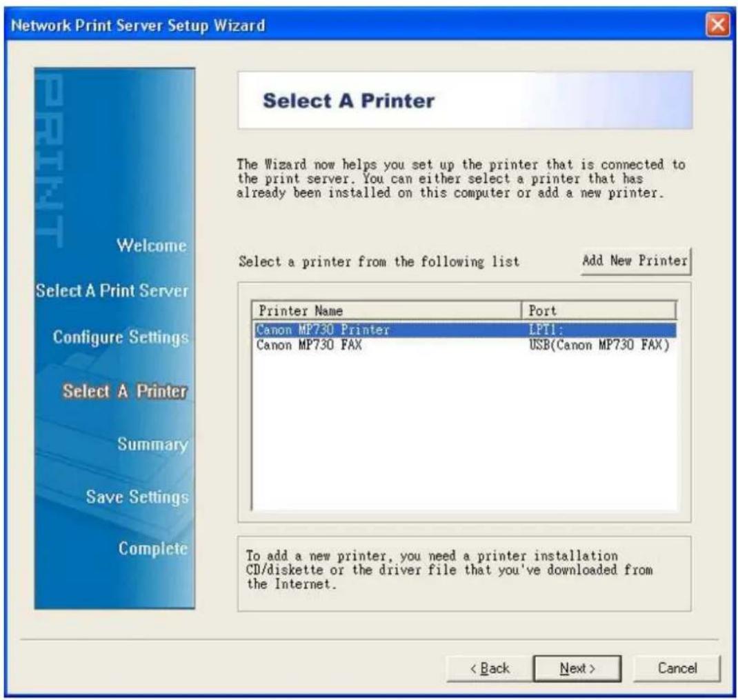The image size is (738, 700).
Task: Click the Printer Name column header
Action: (386, 311)
